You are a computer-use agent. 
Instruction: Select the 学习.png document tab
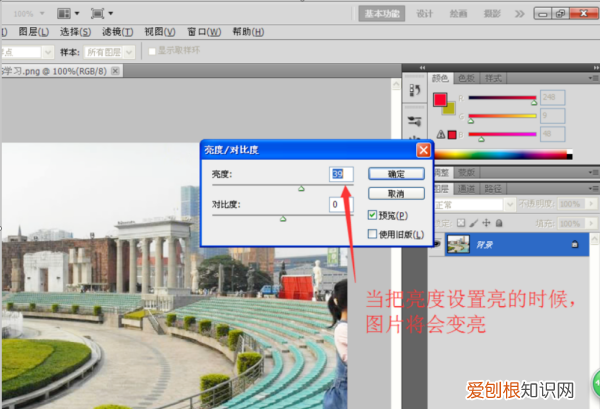[x=55, y=71]
